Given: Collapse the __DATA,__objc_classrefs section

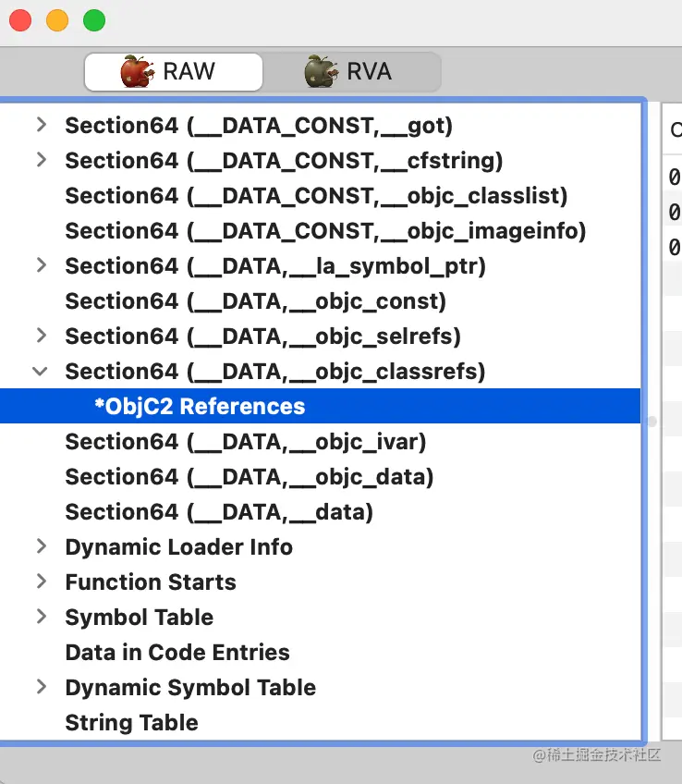Looking at the screenshot, I should coord(40,371).
